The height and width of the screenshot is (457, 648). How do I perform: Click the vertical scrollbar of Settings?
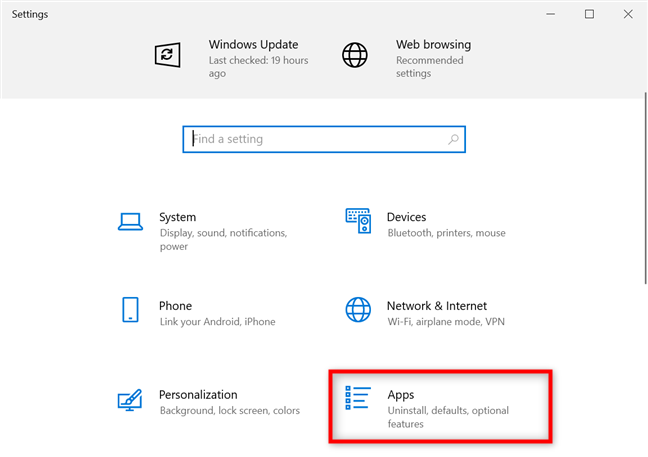645,188
